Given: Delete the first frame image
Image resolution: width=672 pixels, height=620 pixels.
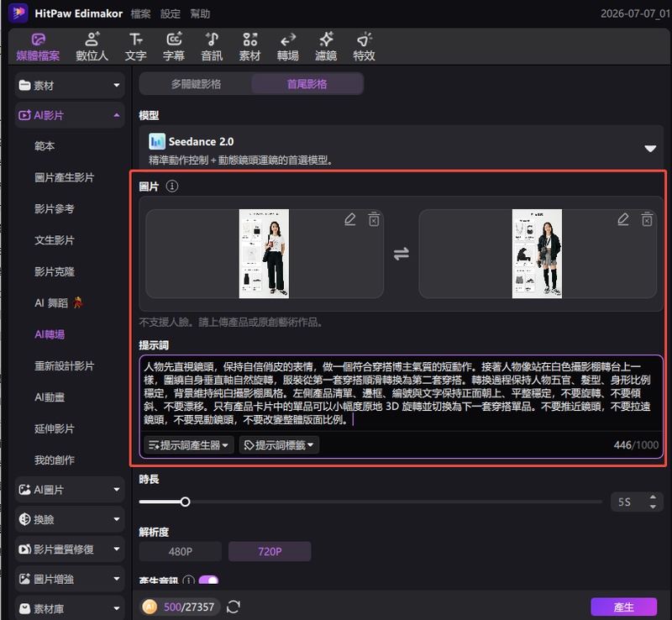Looking at the screenshot, I should (x=374, y=219).
